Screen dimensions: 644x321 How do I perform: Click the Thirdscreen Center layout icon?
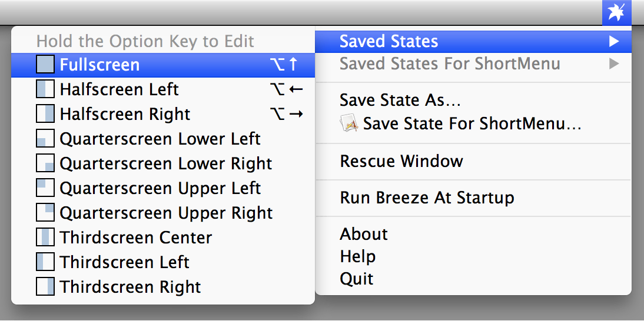[45, 238]
